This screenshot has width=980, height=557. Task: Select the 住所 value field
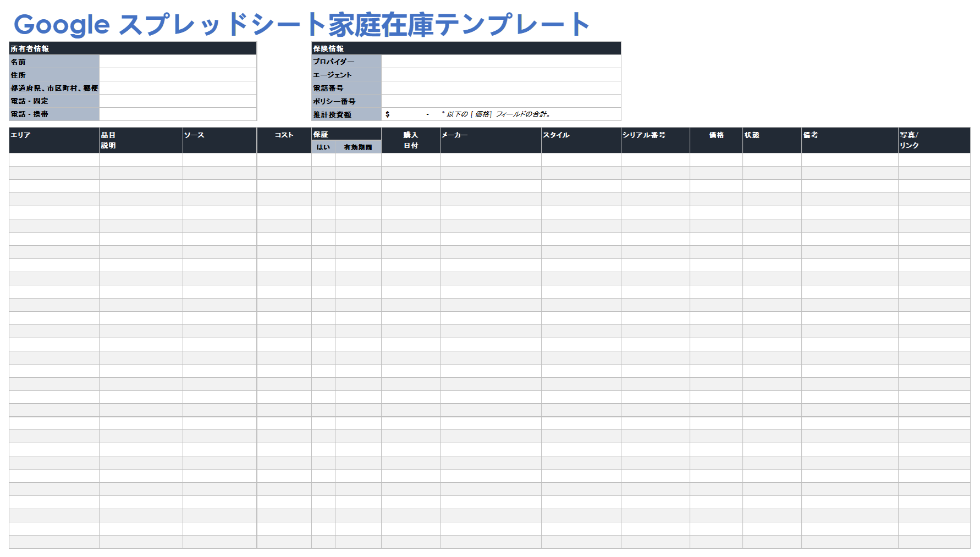click(178, 75)
